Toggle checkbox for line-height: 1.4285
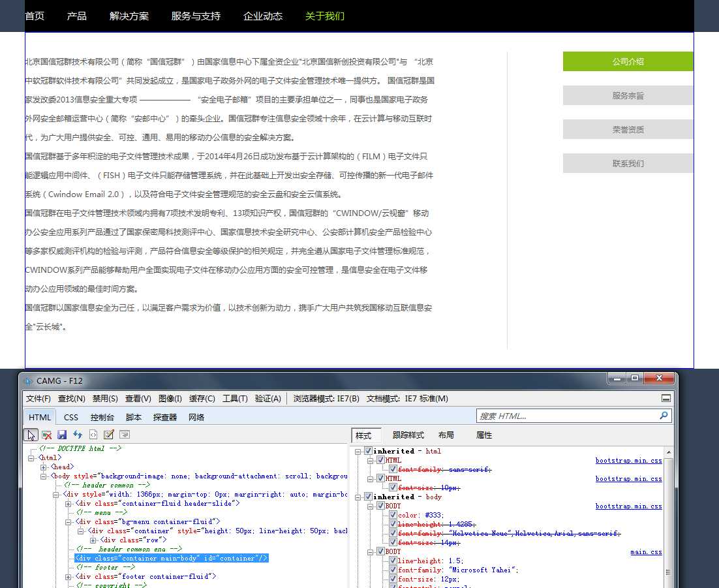Image resolution: width=719 pixels, height=588 pixels. (393, 524)
